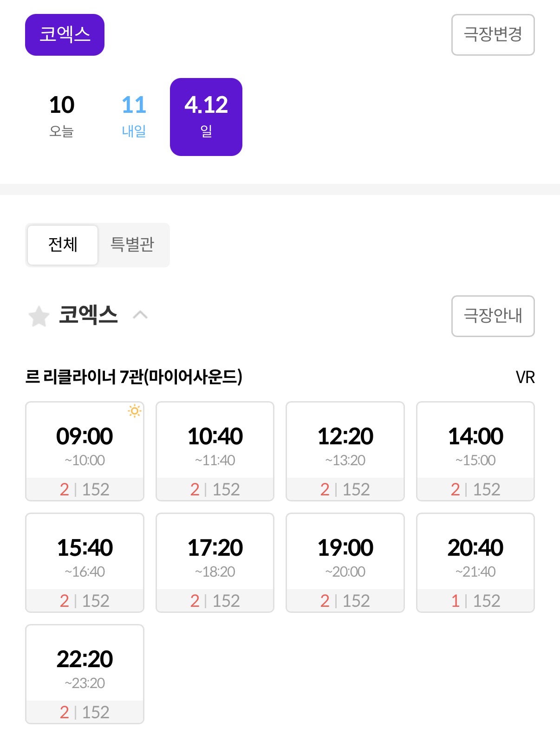
Task: Select the 전체 tab
Action: coord(63,245)
